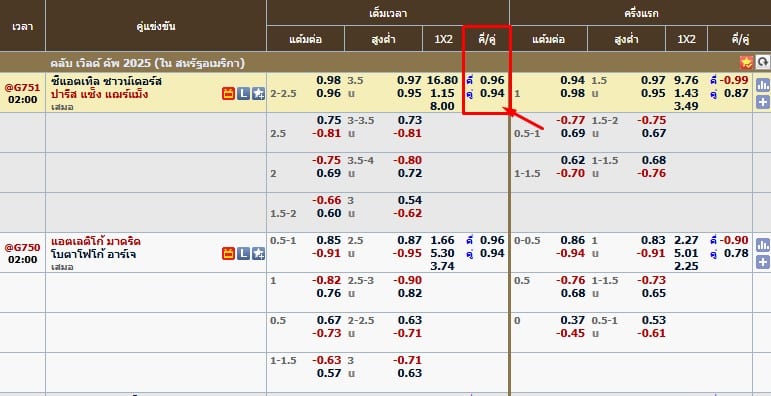This screenshot has height=396, width=771.
Task: Click the blue L icon for match G751
Action: coord(243,93)
